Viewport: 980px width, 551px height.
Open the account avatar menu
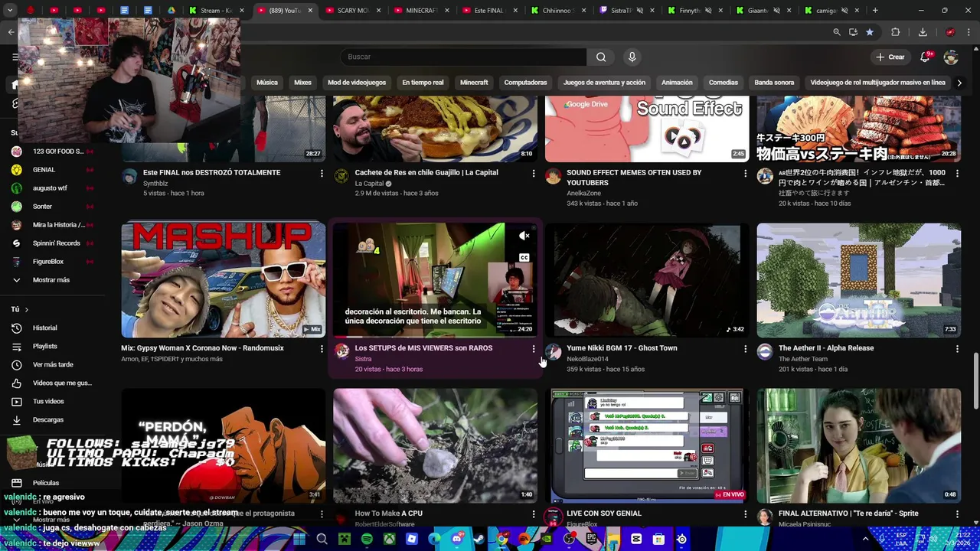(951, 57)
